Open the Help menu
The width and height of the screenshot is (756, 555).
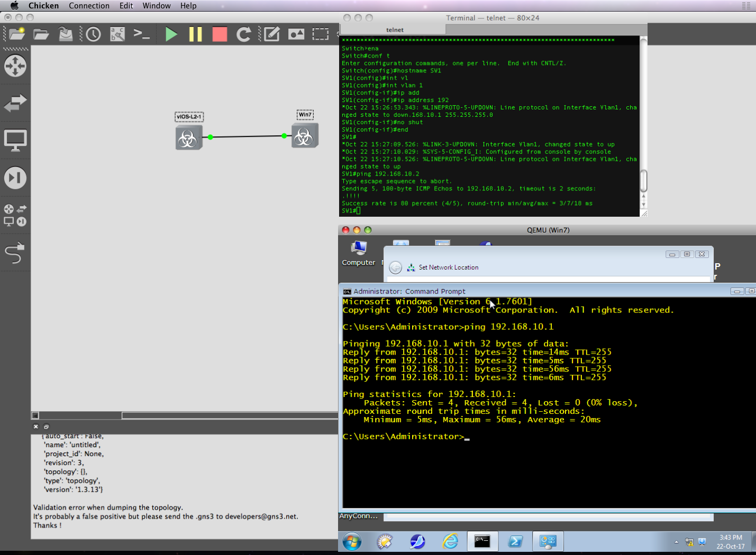188,6
